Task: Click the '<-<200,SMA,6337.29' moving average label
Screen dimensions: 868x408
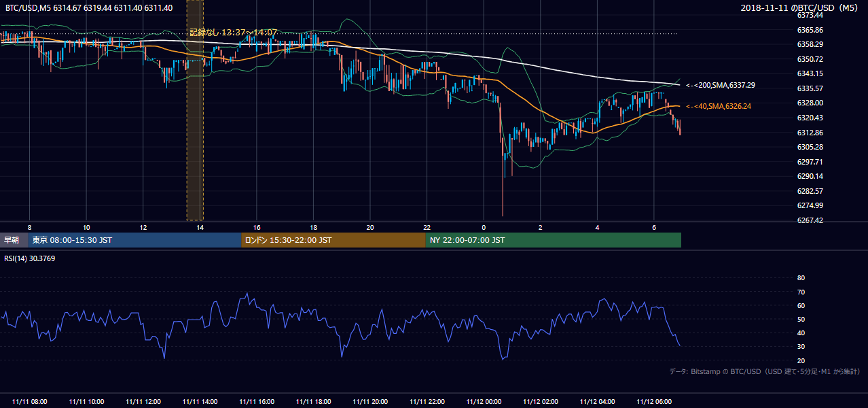Action: 721,86
